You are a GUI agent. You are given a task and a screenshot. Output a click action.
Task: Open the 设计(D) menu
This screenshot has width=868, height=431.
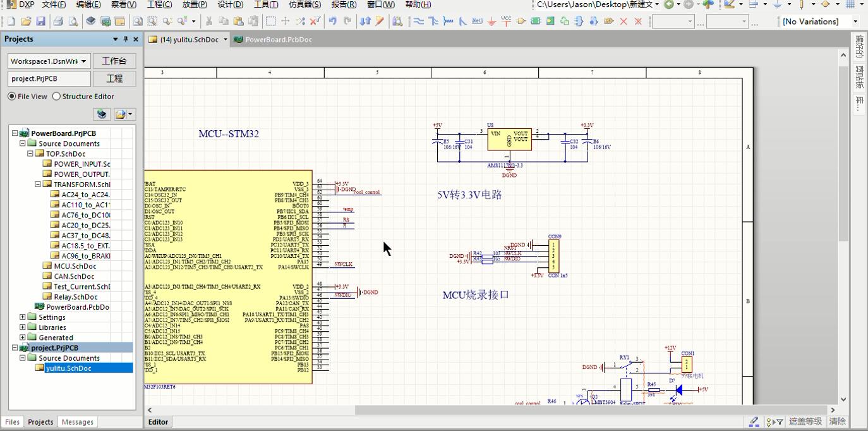coord(230,4)
